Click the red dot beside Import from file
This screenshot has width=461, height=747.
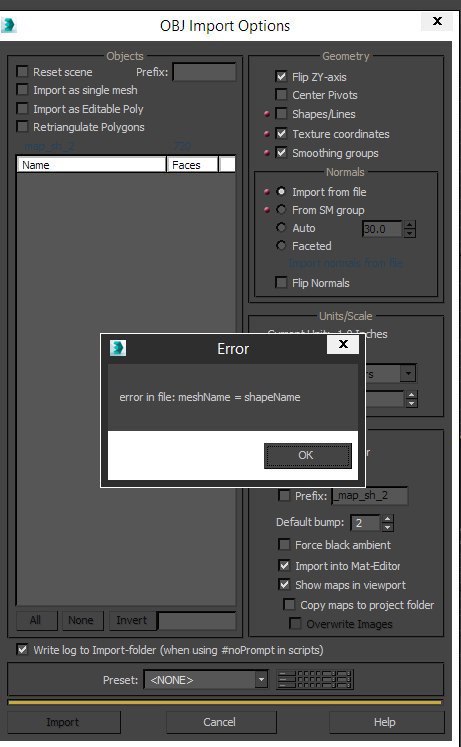(x=267, y=192)
